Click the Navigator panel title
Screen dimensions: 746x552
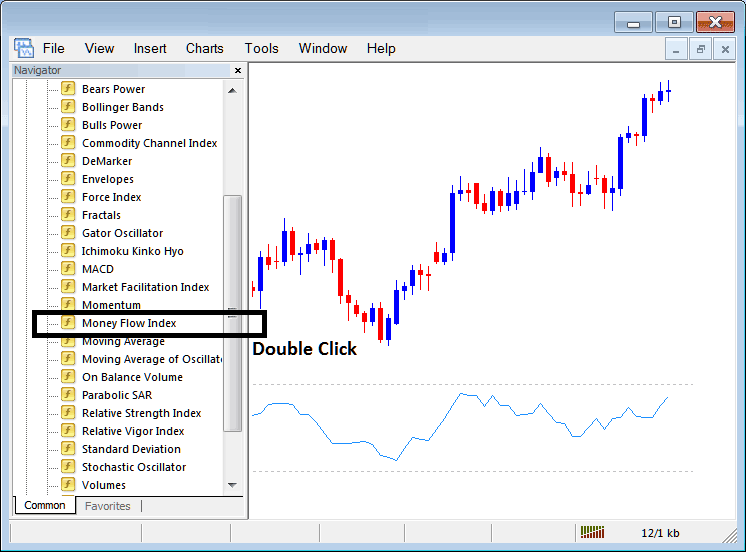[38, 70]
